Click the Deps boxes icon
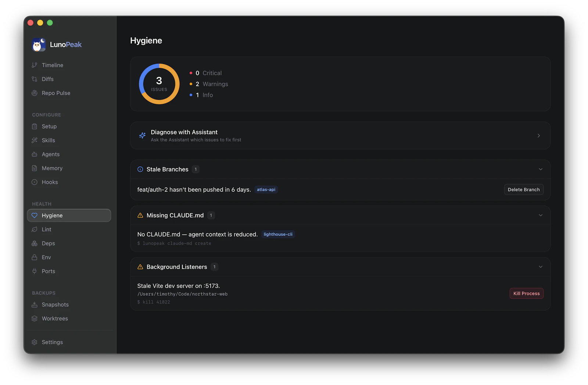Screen dimensions: 588x385 click(x=35, y=244)
